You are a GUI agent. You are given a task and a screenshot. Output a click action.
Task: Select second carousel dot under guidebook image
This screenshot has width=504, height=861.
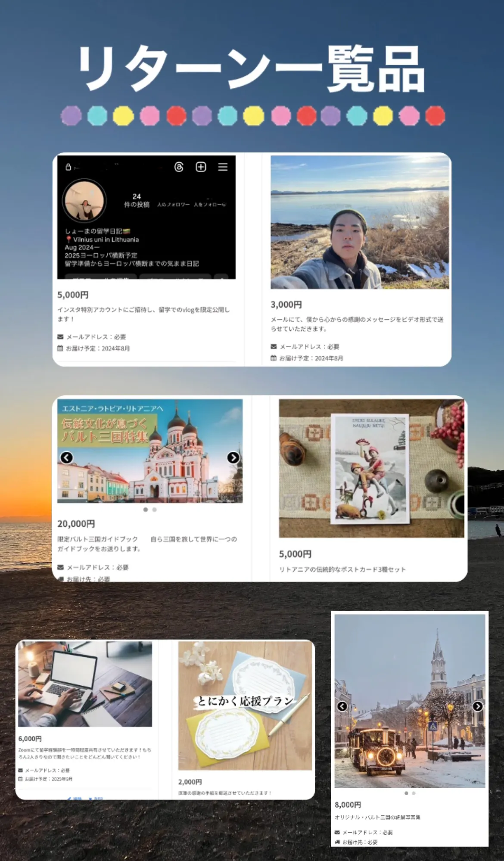(155, 510)
